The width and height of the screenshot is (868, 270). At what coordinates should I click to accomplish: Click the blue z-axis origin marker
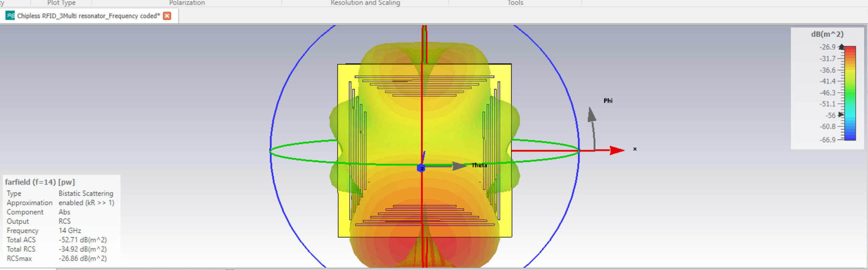coord(421,168)
